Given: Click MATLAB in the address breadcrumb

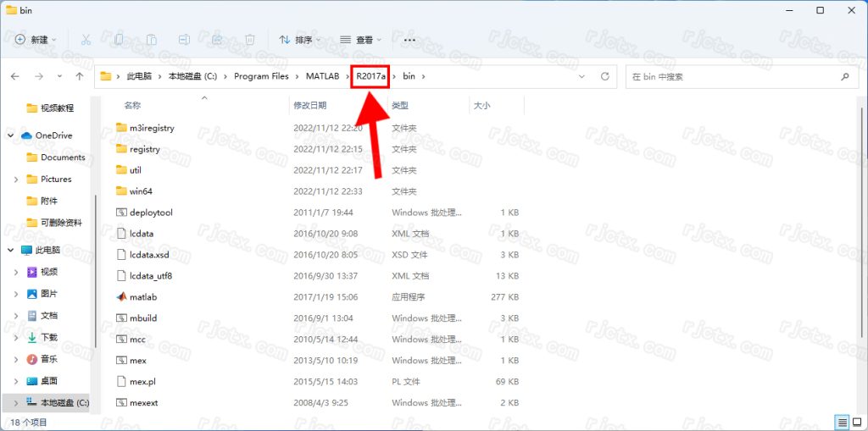Looking at the screenshot, I should [x=323, y=76].
